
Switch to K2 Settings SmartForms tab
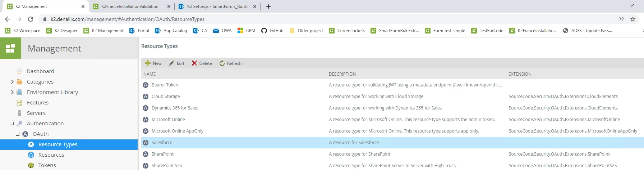click(x=218, y=6)
